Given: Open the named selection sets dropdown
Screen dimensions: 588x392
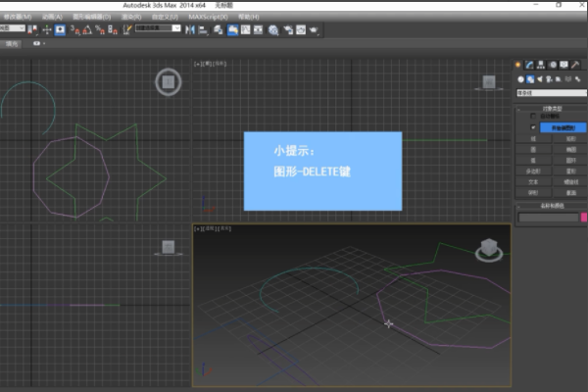Looking at the screenshot, I should click(159, 29).
